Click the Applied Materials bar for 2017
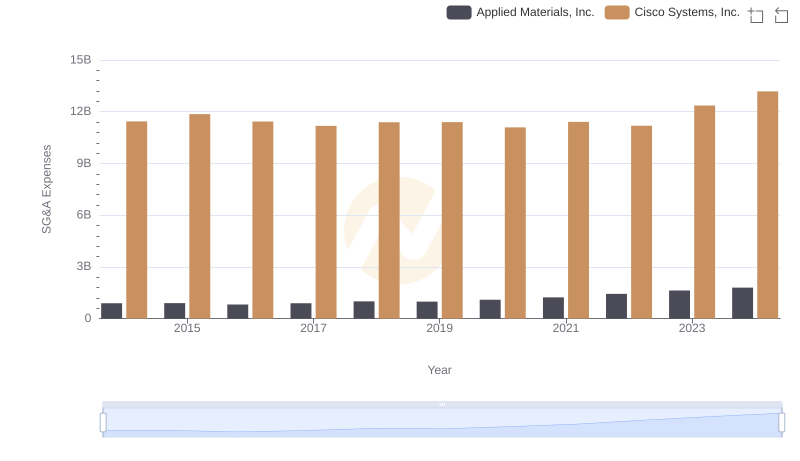Screen dimensions: 800x461 pos(301,311)
